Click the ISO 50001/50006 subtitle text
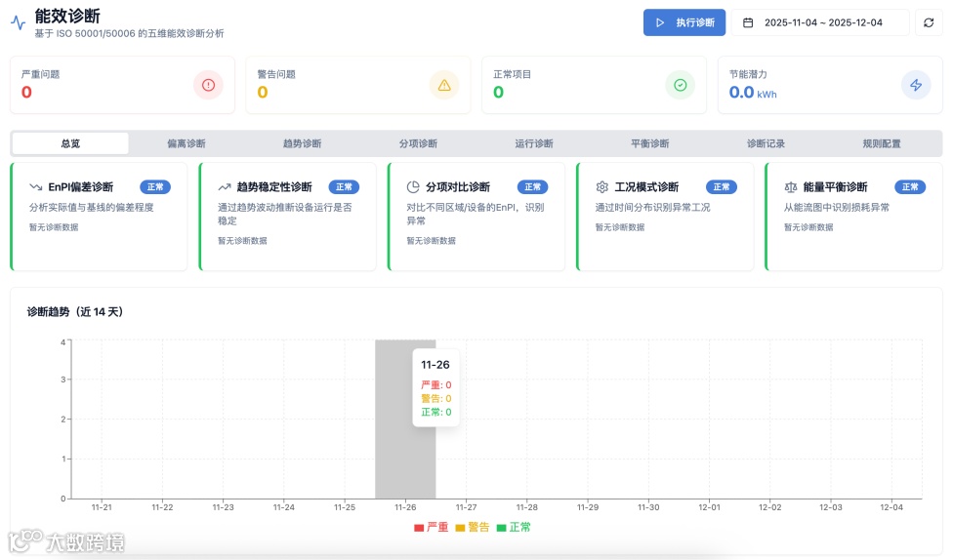The height and width of the screenshot is (560, 953). (x=129, y=33)
